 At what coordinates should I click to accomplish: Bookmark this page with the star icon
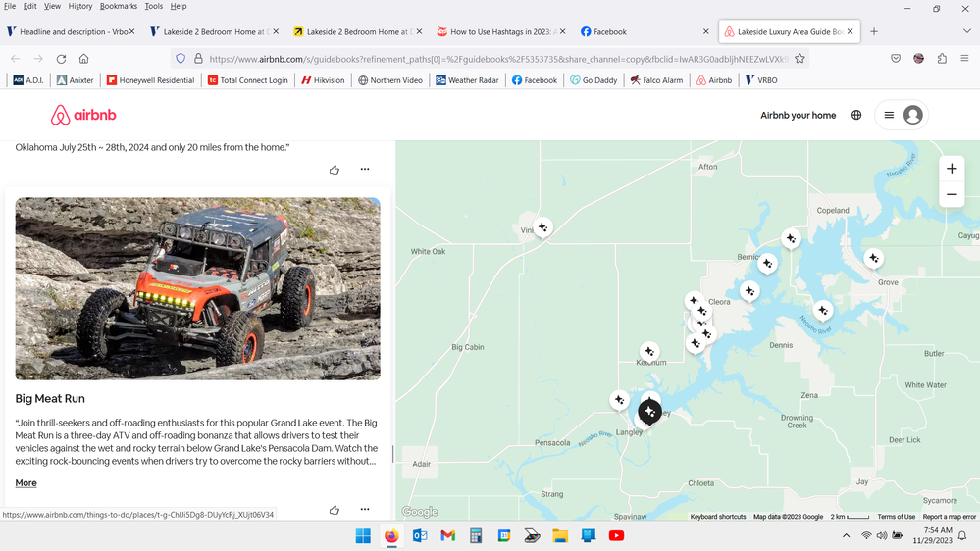[x=799, y=59]
